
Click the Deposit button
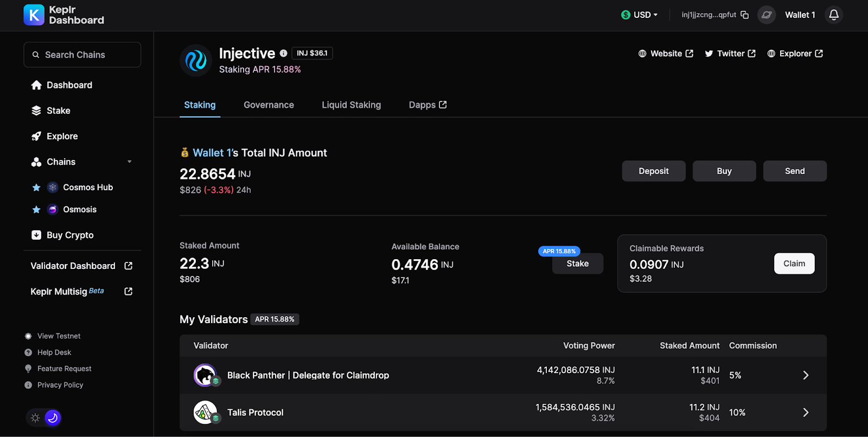[654, 171]
